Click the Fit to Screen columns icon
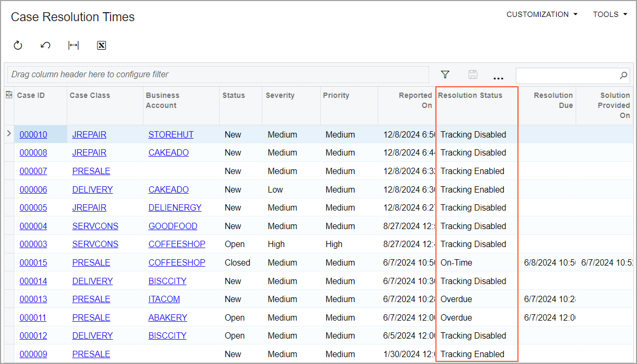Screen dimensions: 637x364 (x=74, y=46)
